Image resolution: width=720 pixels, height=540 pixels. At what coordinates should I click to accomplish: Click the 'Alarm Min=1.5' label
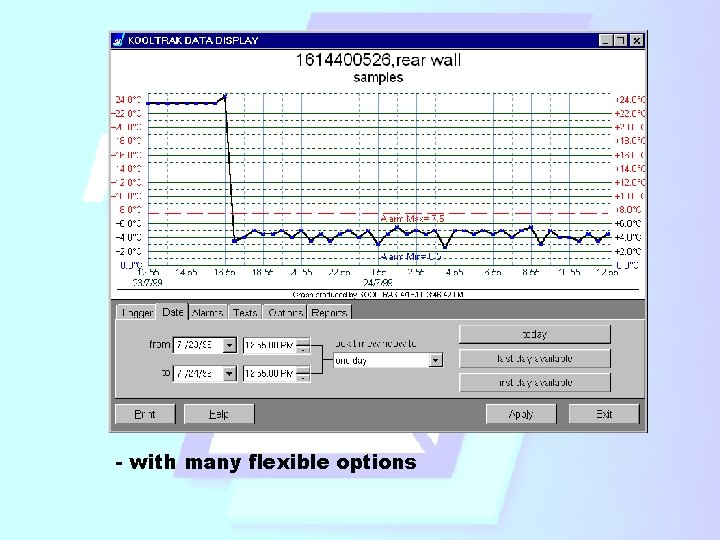(411, 257)
